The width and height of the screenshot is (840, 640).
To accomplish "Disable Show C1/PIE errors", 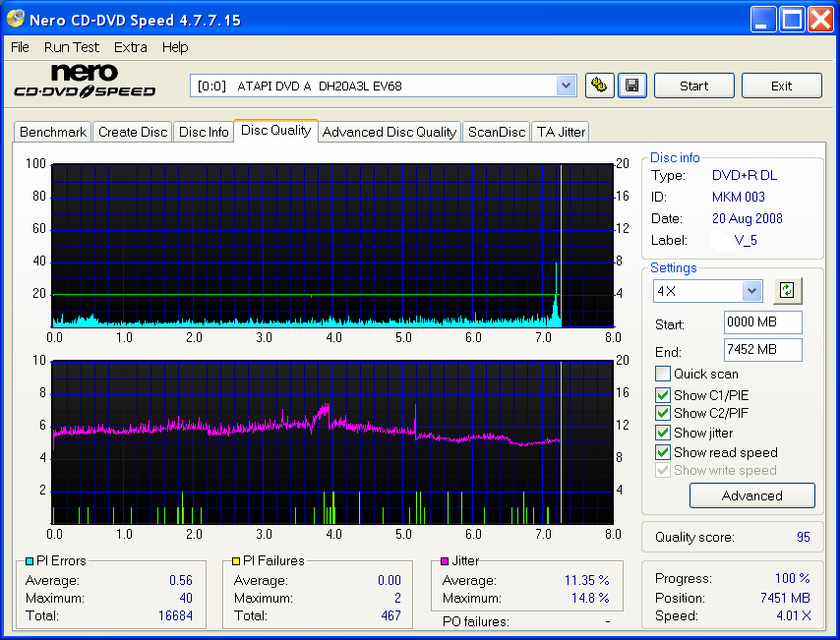I will [663, 394].
